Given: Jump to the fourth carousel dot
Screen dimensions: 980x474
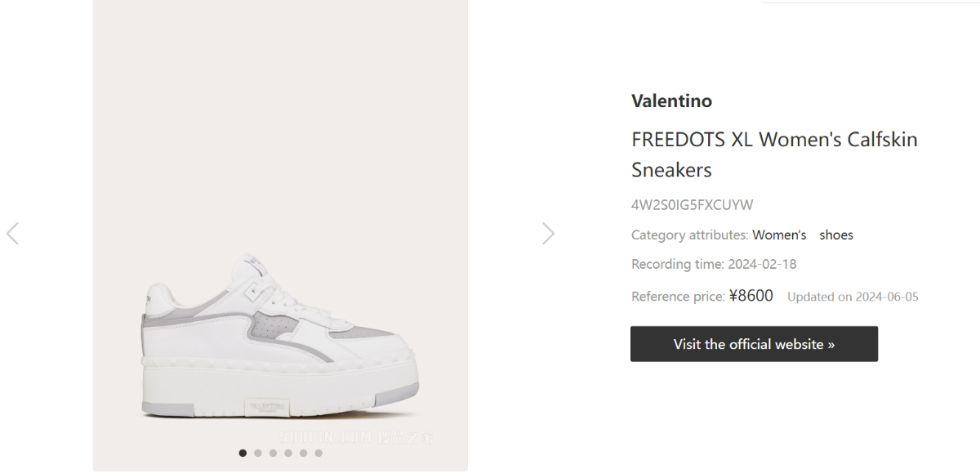Looking at the screenshot, I should pyautogui.click(x=288, y=453).
